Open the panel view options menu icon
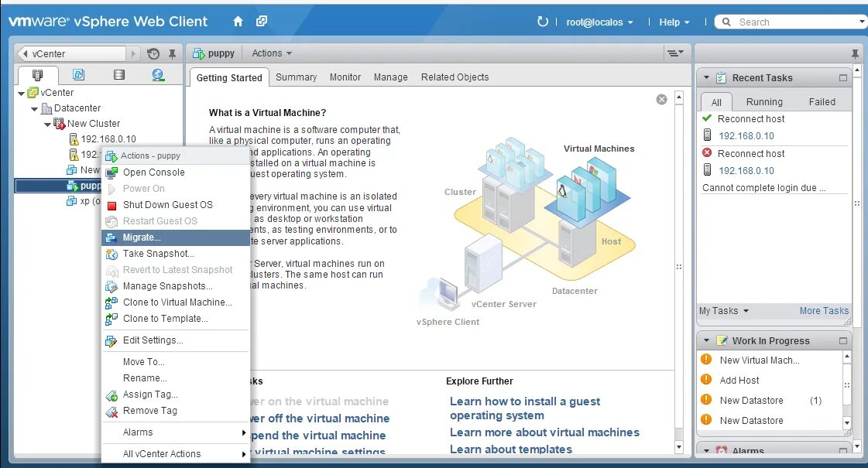Screen dimensions: 868x468 (x=674, y=53)
